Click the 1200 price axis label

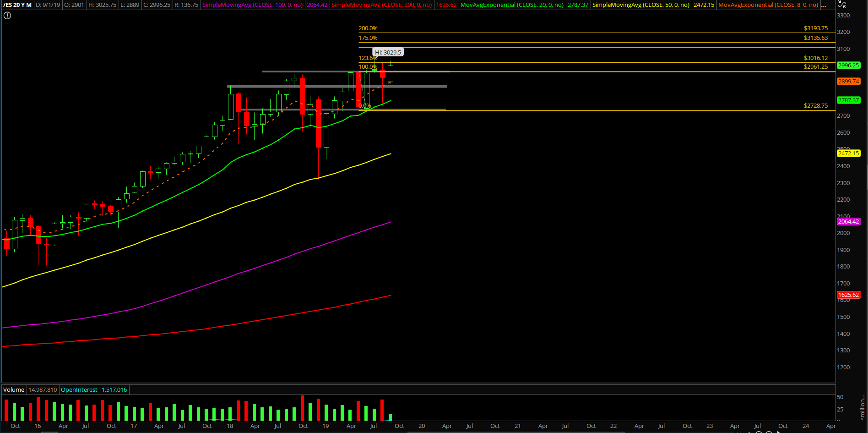click(x=843, y=367)
